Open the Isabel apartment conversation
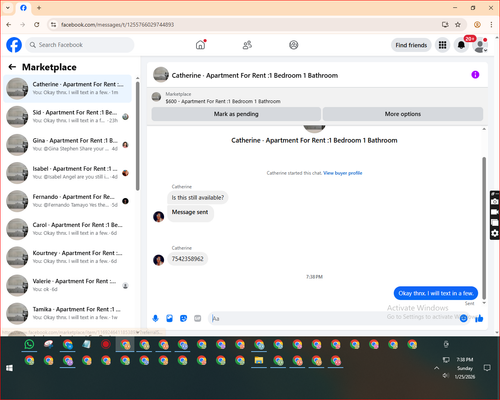Image resolution: width=500 pixels, height=400 pixels. click(68, 173)
